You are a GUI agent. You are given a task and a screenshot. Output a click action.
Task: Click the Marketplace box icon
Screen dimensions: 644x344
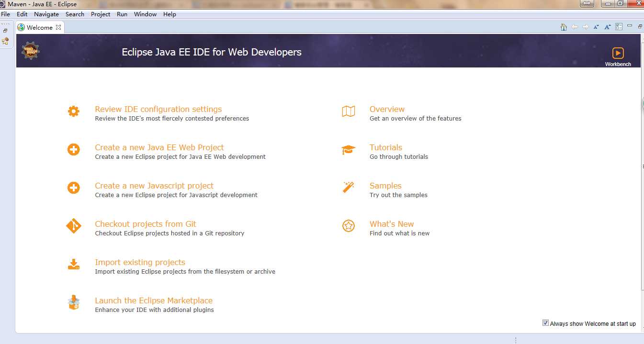tap(73, 302)
